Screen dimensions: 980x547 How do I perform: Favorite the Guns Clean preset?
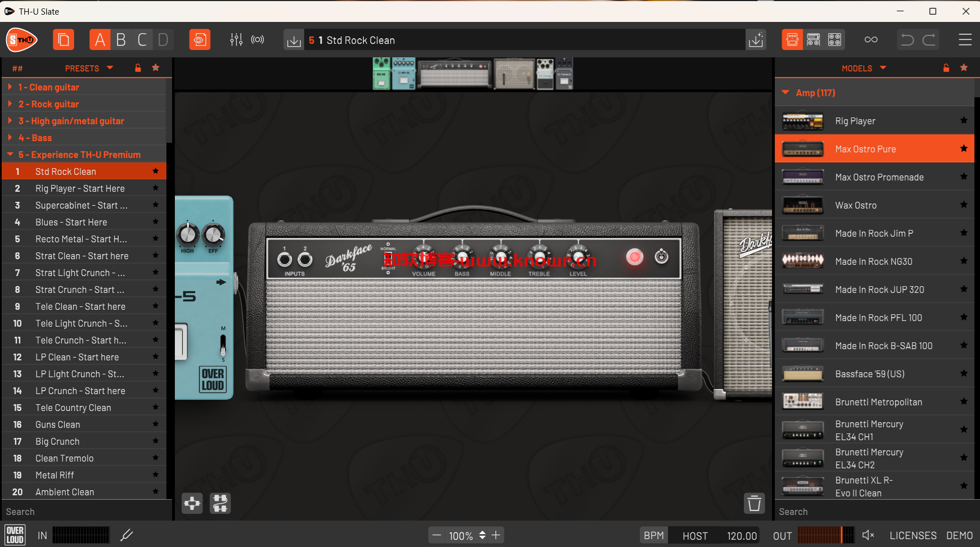(x=156, y=424)
